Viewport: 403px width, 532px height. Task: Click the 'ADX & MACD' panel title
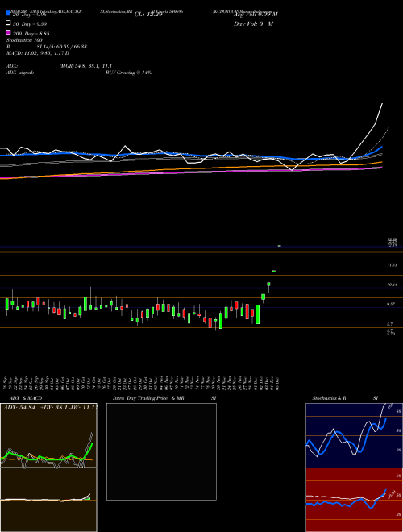point(24,398)
